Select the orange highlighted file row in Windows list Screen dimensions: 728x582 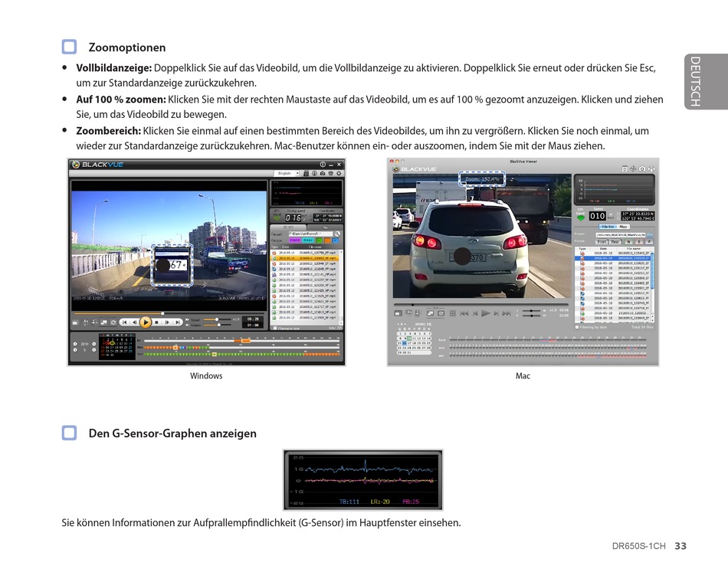coord(304,258)
